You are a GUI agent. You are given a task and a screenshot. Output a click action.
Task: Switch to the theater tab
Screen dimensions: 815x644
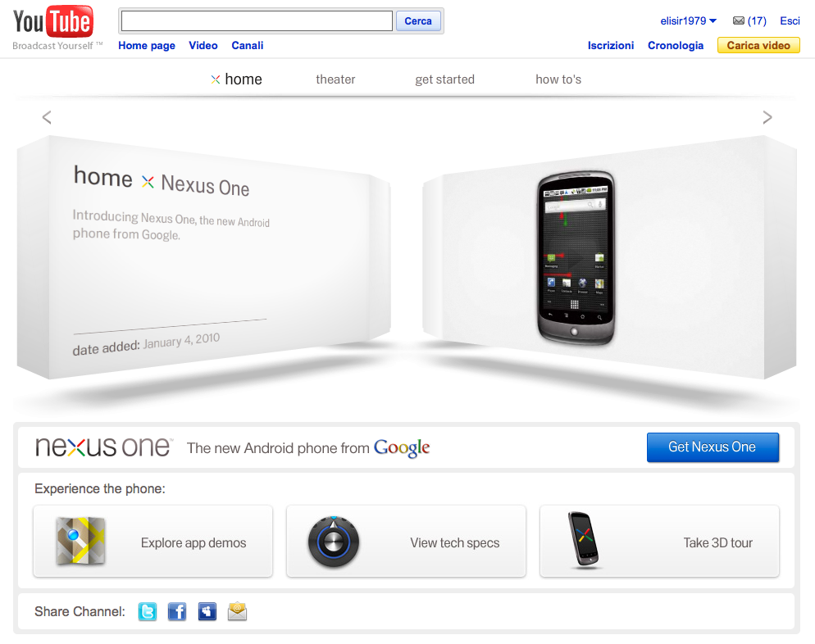click(335, 79)
